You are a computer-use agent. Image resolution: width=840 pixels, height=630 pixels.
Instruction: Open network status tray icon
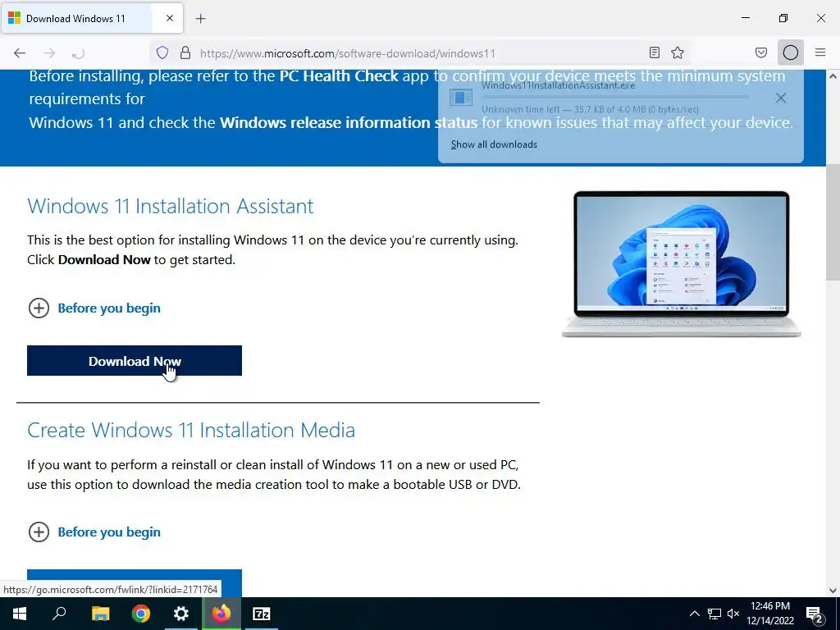click(x=714, y=614)
